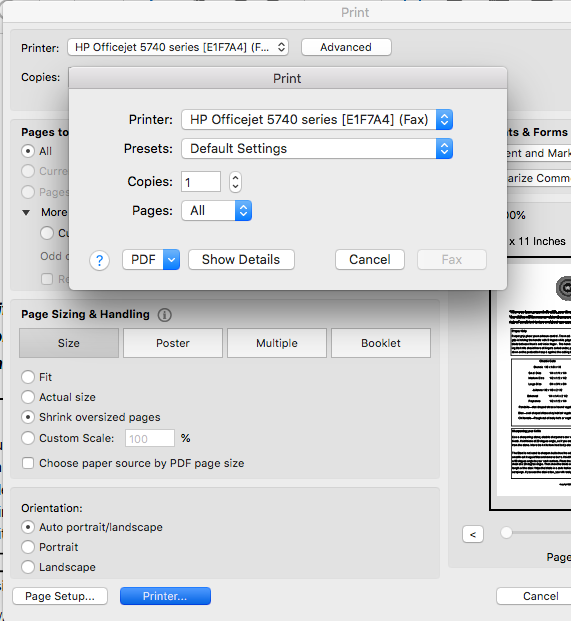Click the help question mark icon

[x=99, y=261]
